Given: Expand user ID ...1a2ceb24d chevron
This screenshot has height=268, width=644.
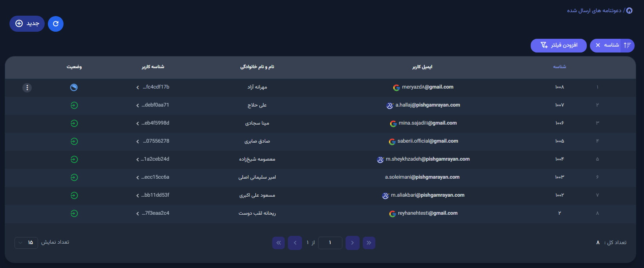Looking at the screenshot, I should tap(138, 159).
